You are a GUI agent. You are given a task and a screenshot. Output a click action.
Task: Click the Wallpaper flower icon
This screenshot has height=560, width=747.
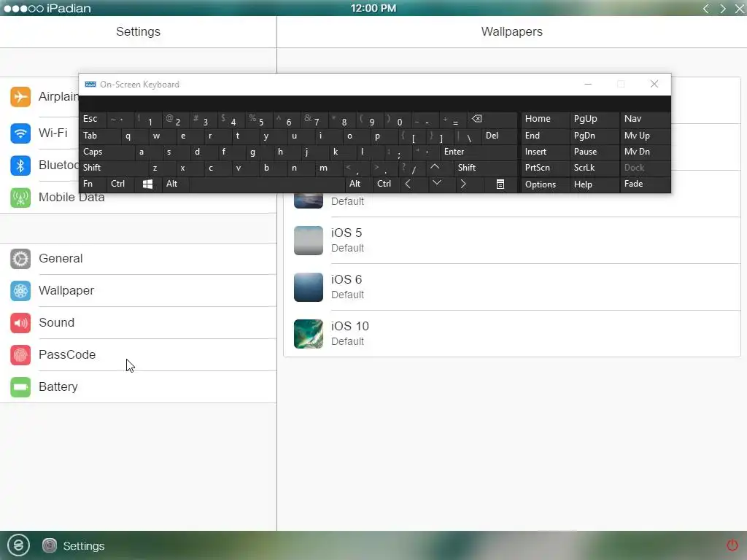click(20, 290)
